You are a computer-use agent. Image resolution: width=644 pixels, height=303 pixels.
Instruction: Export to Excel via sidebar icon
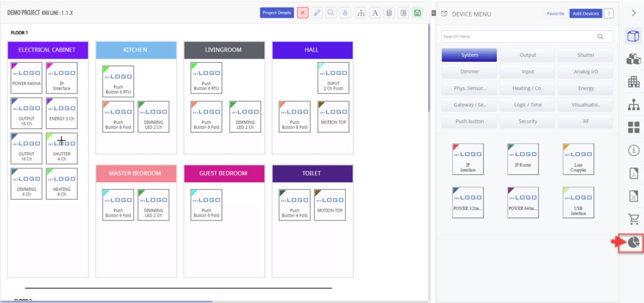coord(634,196)
